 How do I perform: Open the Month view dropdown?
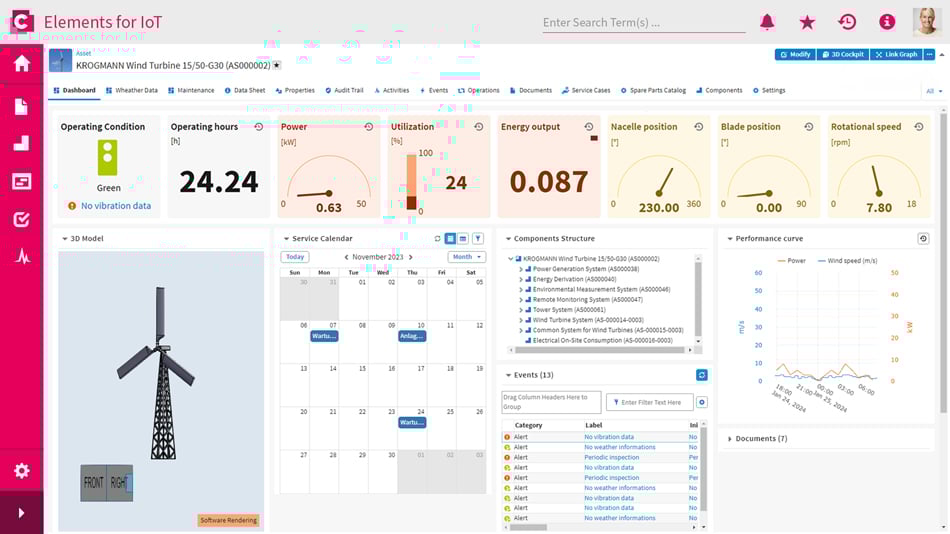tap(466, 257)
